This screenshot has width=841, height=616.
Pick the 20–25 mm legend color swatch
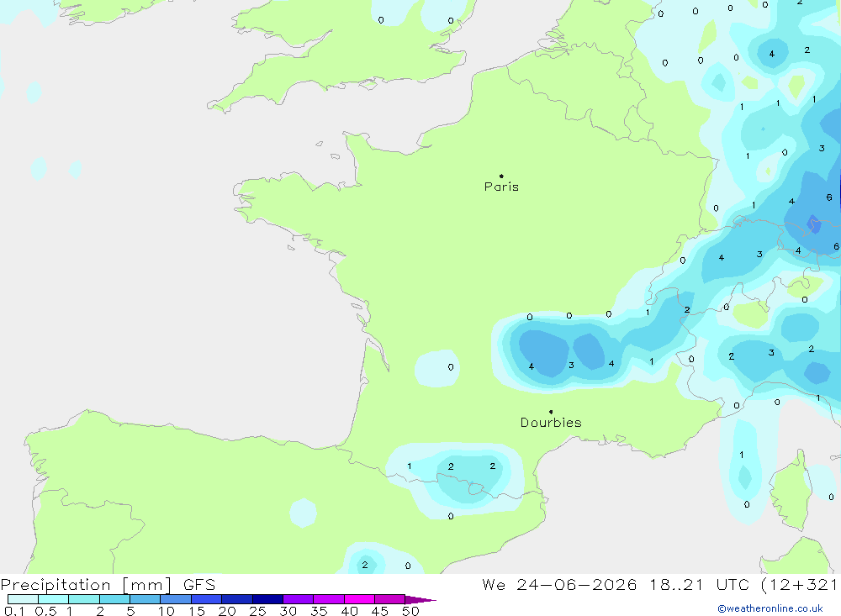point(236,599)
